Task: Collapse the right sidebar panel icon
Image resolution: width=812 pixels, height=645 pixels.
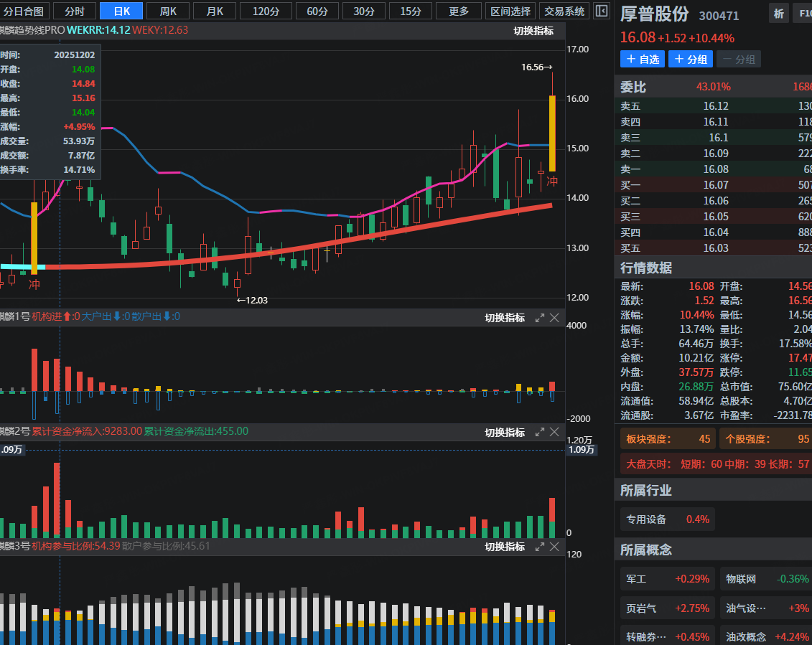Action: [x=602, y=11]
